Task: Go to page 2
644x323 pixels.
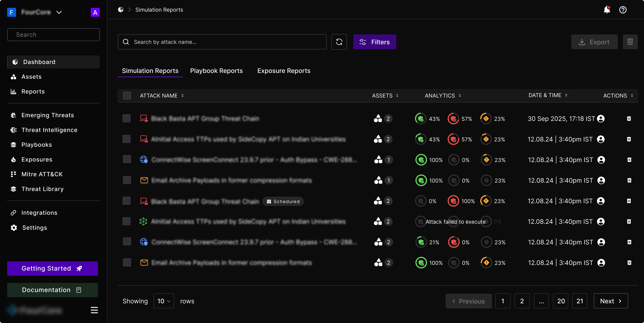Action: pyautogui.click(x=522, y=301)
